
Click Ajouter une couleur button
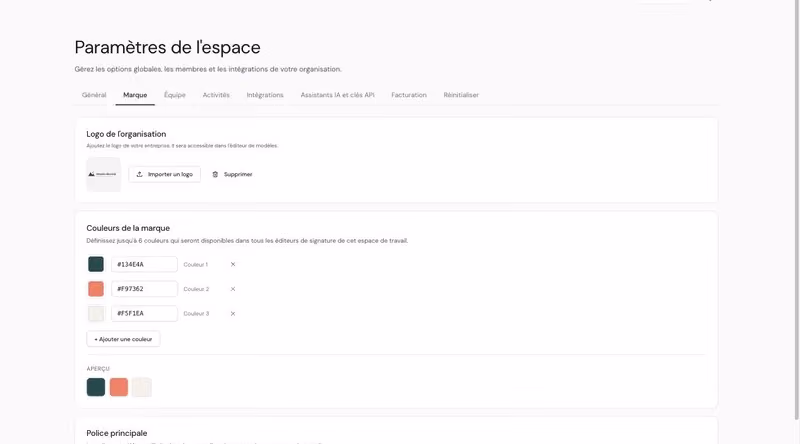point(123,339)
